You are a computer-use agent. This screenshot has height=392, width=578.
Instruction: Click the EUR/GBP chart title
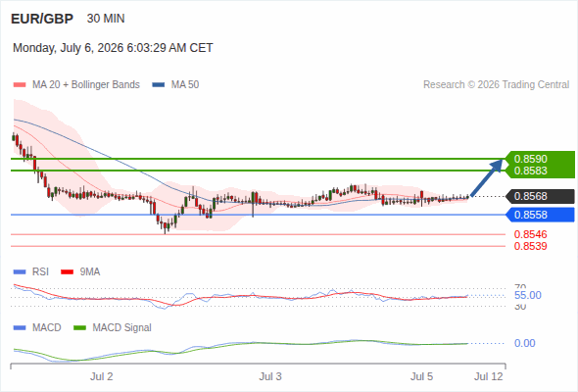click(42, 19)
